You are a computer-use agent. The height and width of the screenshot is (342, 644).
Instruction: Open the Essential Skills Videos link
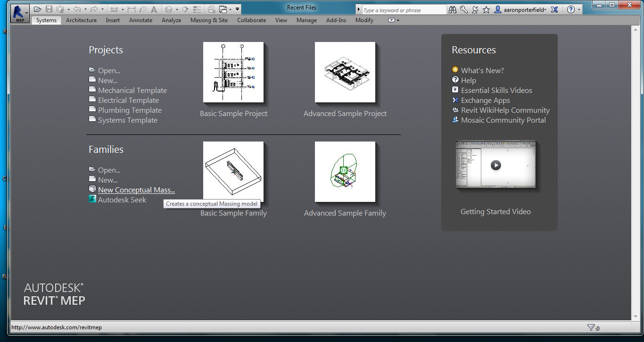coord(496,91)
